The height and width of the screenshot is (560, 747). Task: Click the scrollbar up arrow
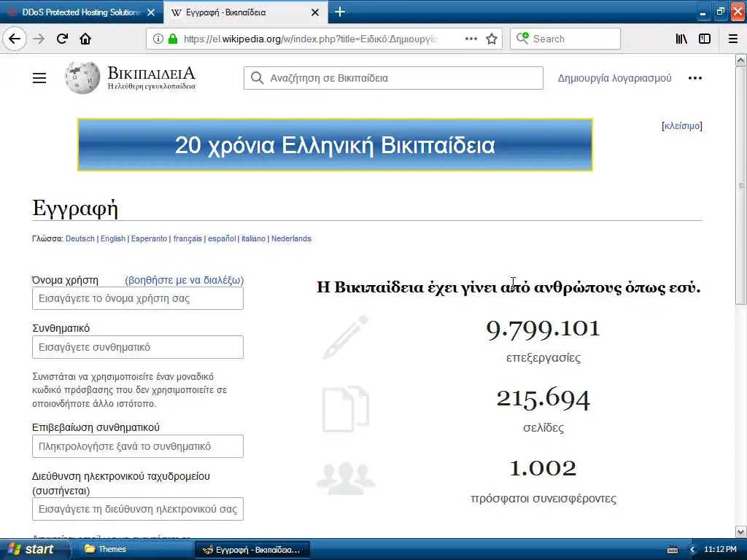741,60
